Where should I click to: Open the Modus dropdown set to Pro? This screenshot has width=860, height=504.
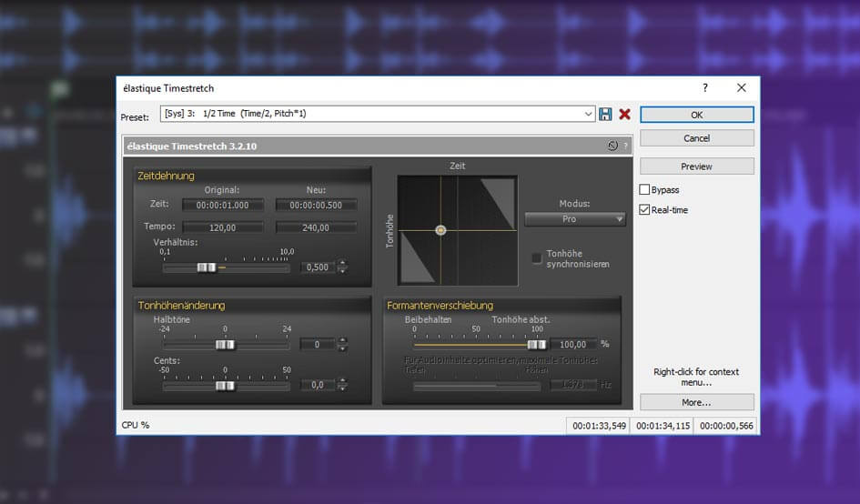575,219
